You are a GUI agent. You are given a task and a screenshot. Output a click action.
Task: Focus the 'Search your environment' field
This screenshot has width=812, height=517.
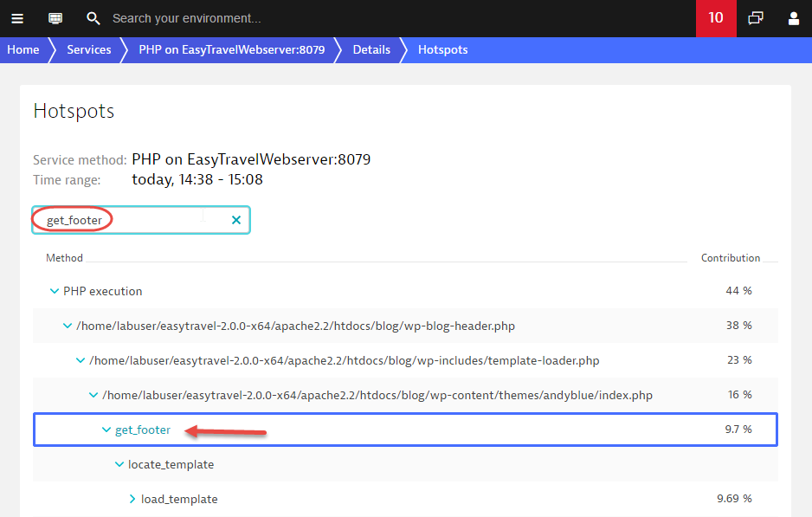tap(187, 19)
